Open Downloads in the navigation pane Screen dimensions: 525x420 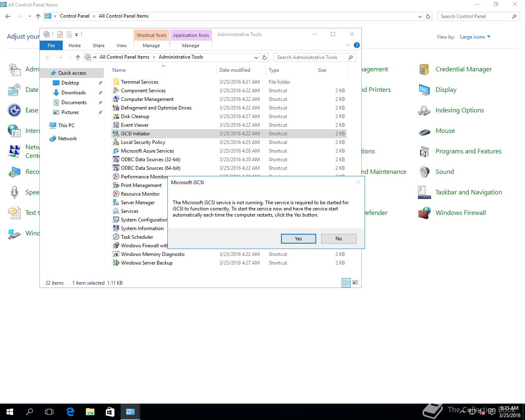(x=73, y=93)
